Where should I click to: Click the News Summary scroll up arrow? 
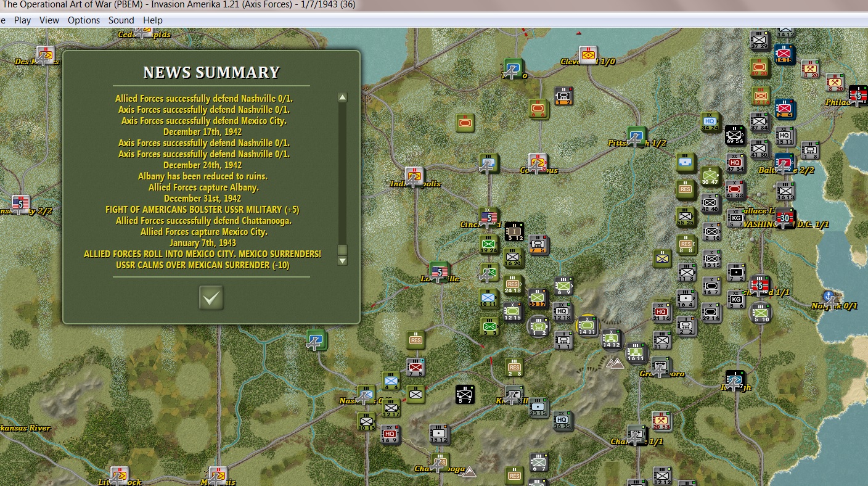pos(342,97)
